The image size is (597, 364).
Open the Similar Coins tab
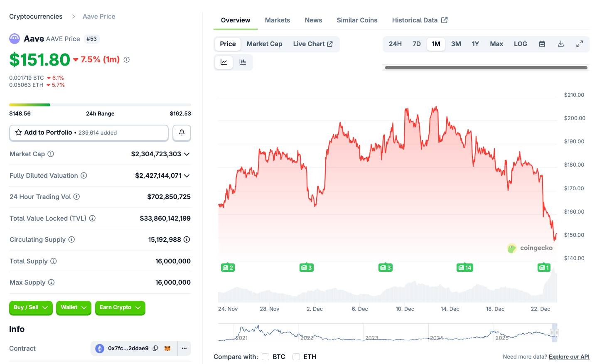click(x=357, y=20)
